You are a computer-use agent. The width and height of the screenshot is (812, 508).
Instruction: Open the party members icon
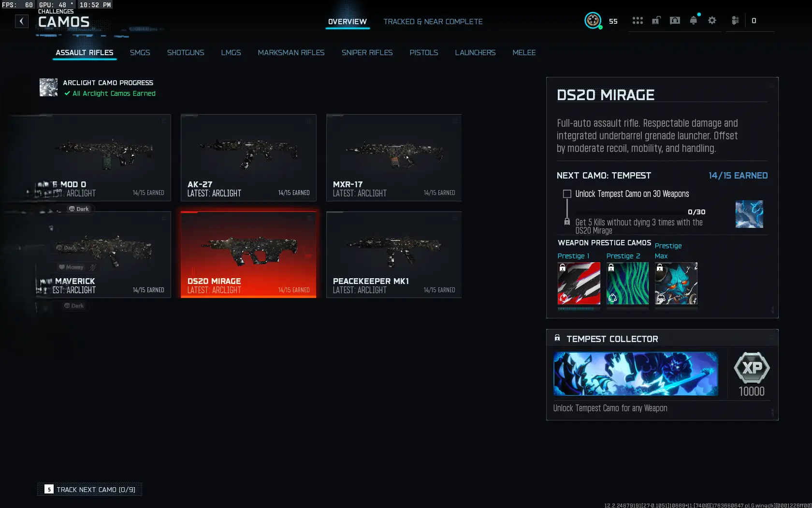coord(735,20)
